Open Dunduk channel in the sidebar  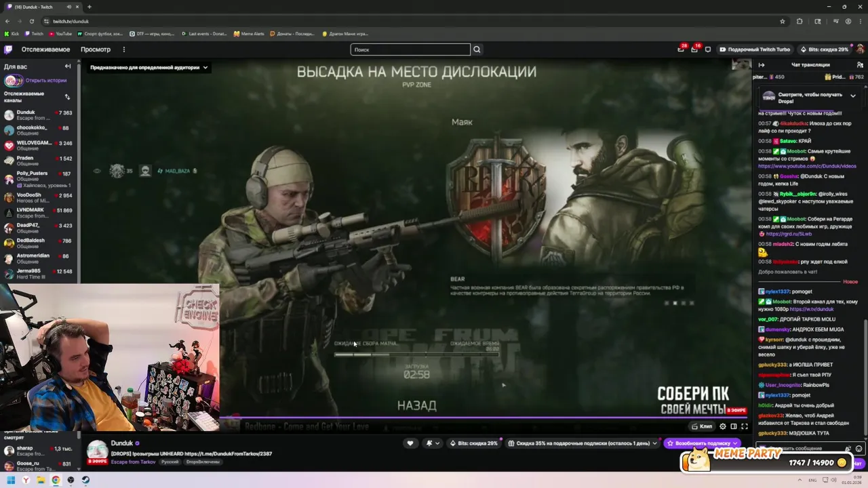click(39, 115)
